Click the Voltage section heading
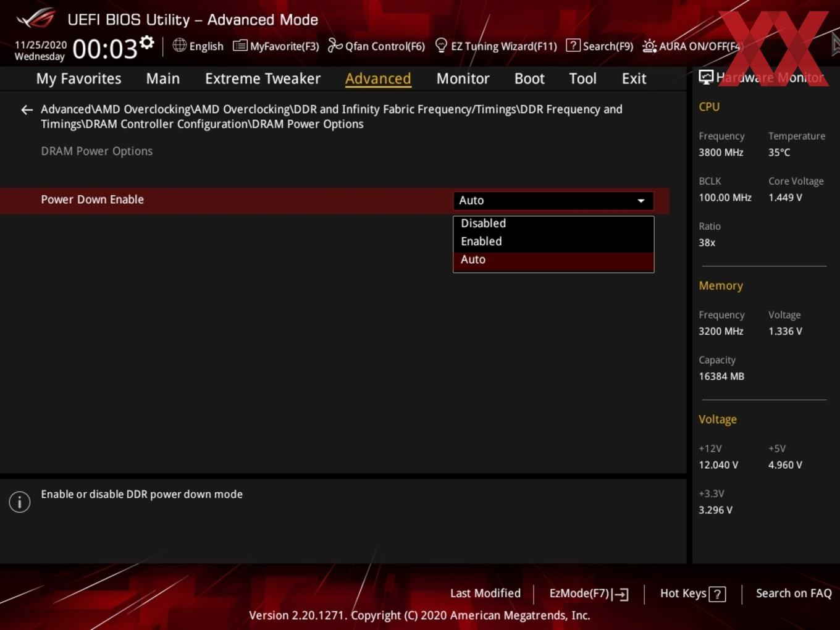This screenshot has height=630, width=840. 718,419
